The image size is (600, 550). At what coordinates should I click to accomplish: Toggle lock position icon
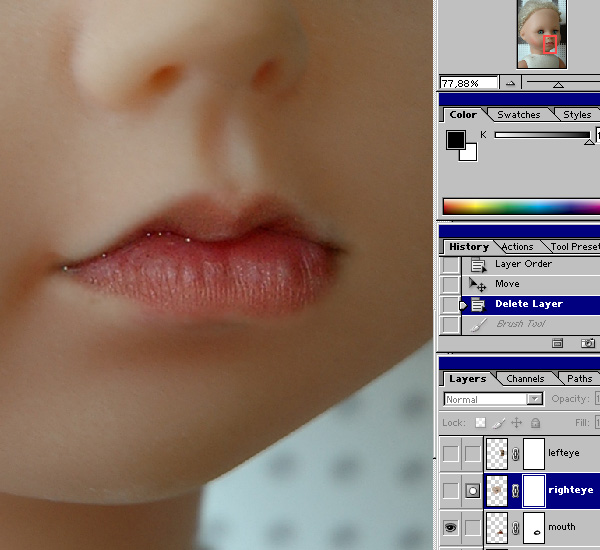point(517,423)
